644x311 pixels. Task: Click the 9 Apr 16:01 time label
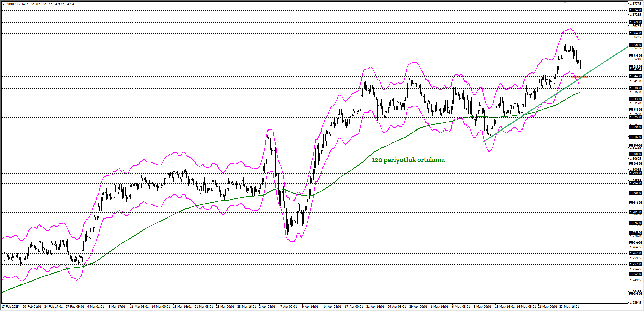coord(310,307)
